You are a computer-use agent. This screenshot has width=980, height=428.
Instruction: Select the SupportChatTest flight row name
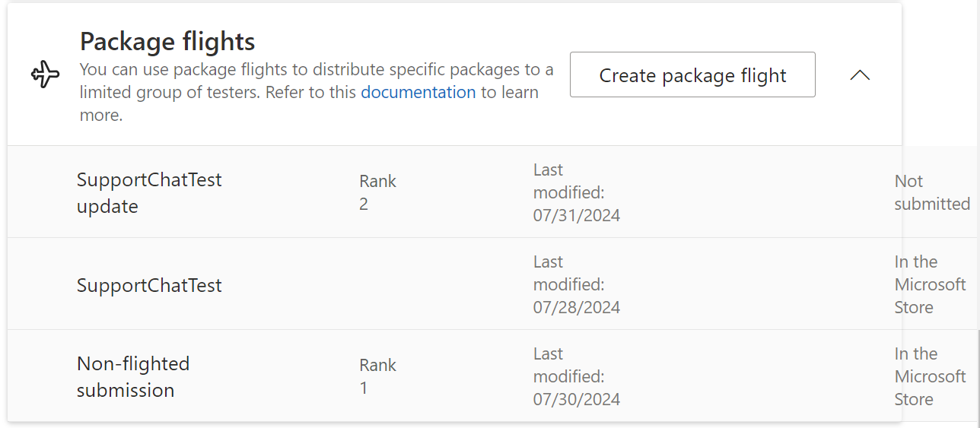tap(149, 285)
